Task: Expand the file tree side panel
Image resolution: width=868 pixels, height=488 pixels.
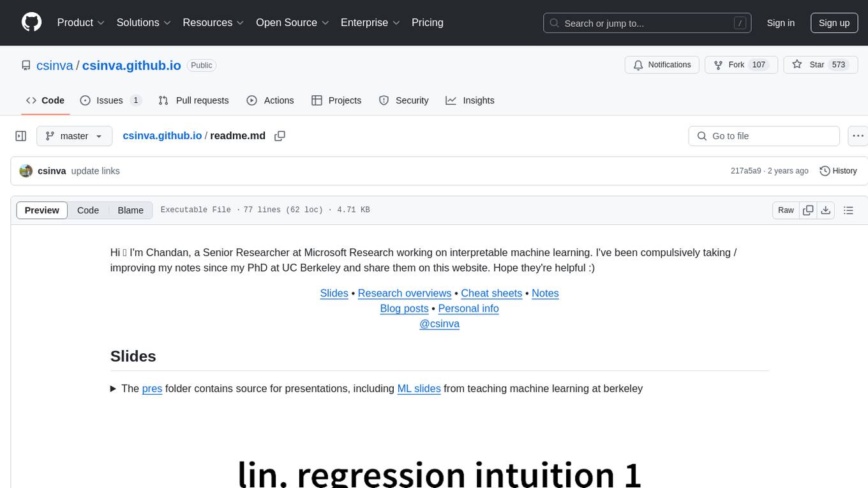Action: (x=21, y=136)
